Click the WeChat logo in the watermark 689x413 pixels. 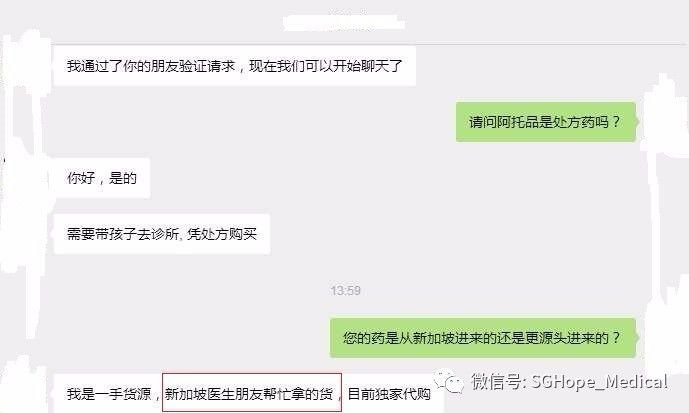tap(449, 380)
